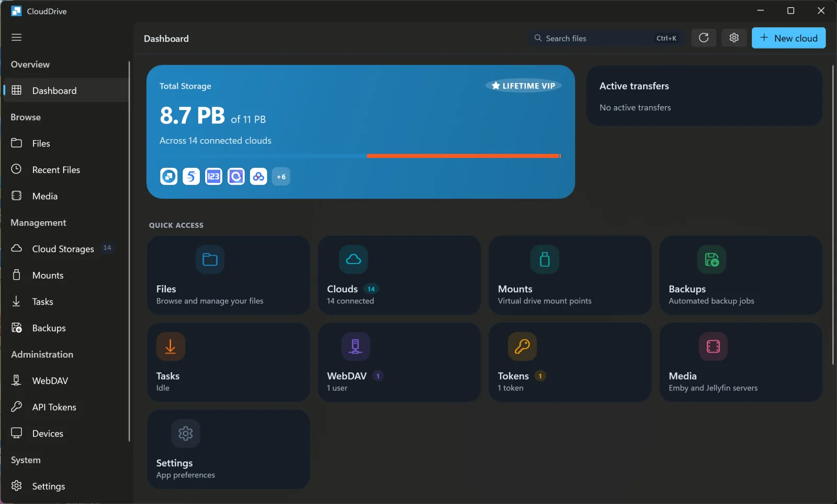Click 'Emby and Jellyfin servers' text
Viewport: 837px width, 504px height.
coord(713,388)
